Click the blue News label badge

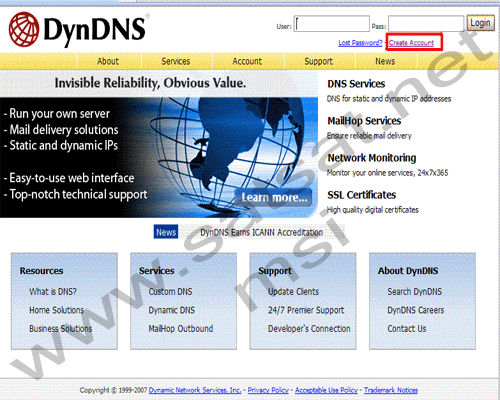coord(166,232)
